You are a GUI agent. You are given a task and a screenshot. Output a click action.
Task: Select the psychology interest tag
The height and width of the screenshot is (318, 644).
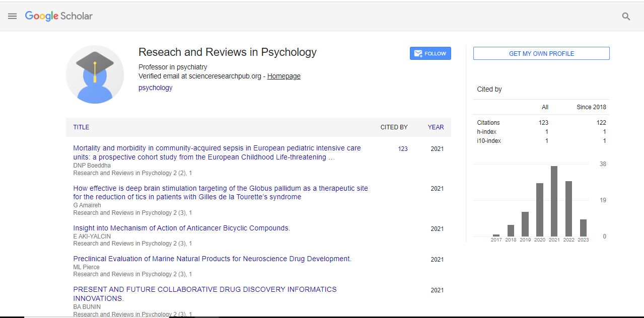(155, 88)
